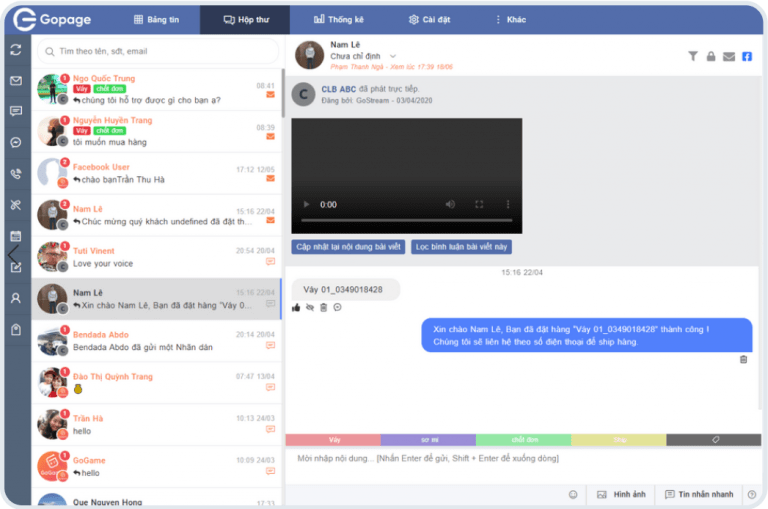Click the Gopage logo
768x509 pixels.
(52, 20)
